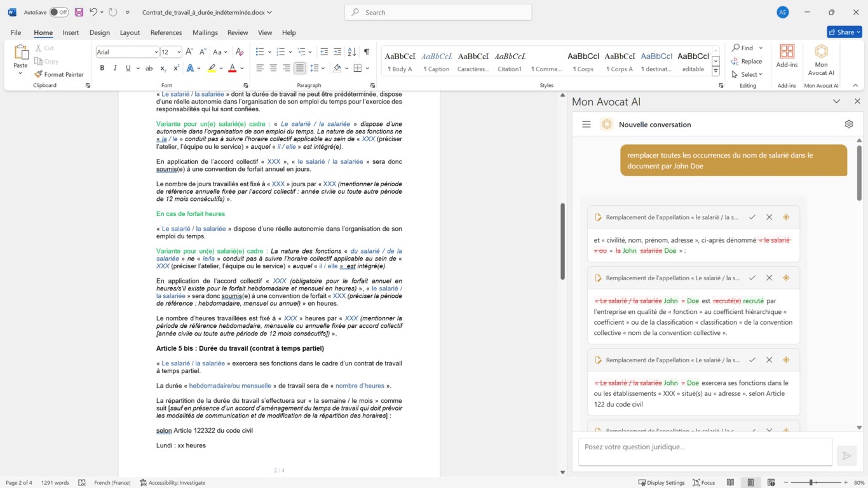Open the hamburger menu in AI panel
Screen dimensions: 868x488
(587, 125)
